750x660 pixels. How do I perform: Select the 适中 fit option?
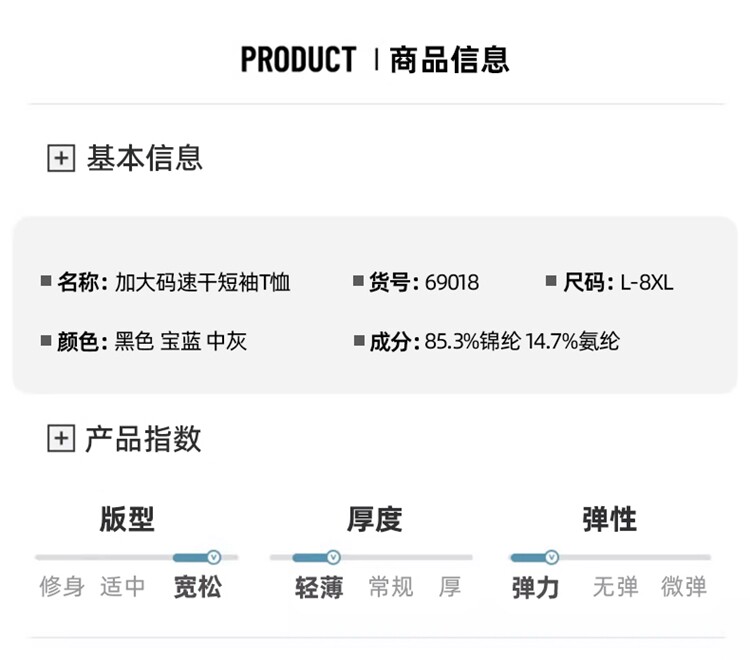click(x=123, y=587)
